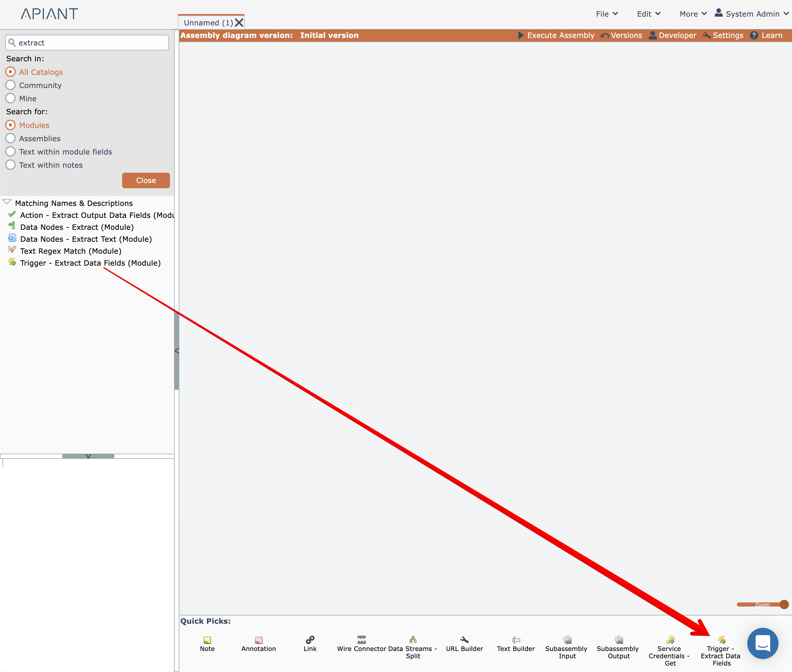Choose Assemblies under Search for
Image resolution: width=792 pixels, height=672 pixels.
(x=11, y=138)
